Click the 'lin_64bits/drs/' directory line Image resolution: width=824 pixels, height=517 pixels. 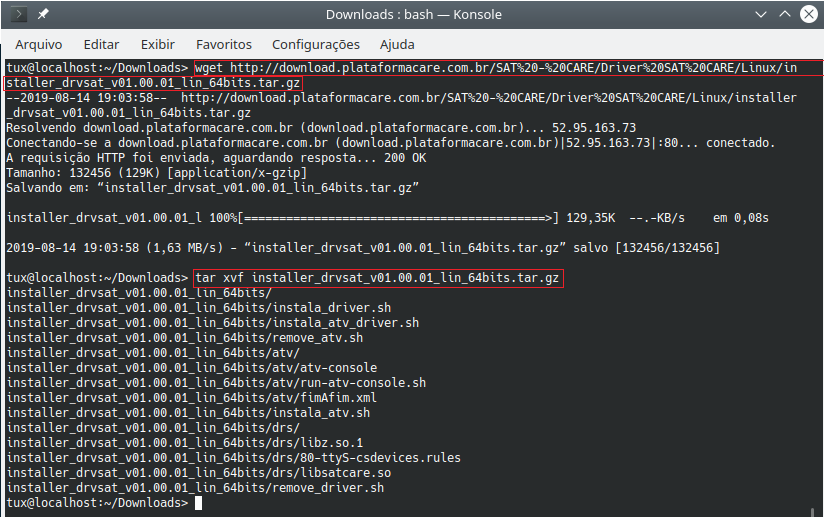153,428
